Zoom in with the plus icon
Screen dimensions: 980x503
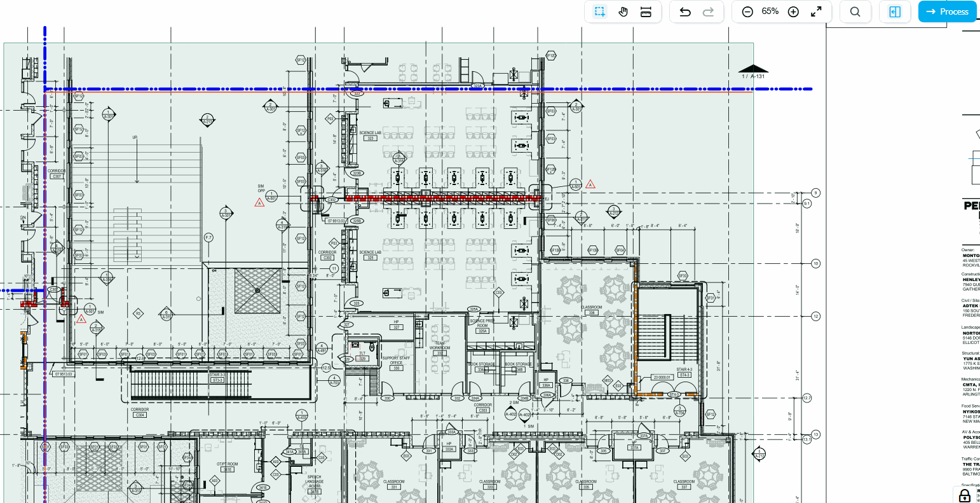793,11
